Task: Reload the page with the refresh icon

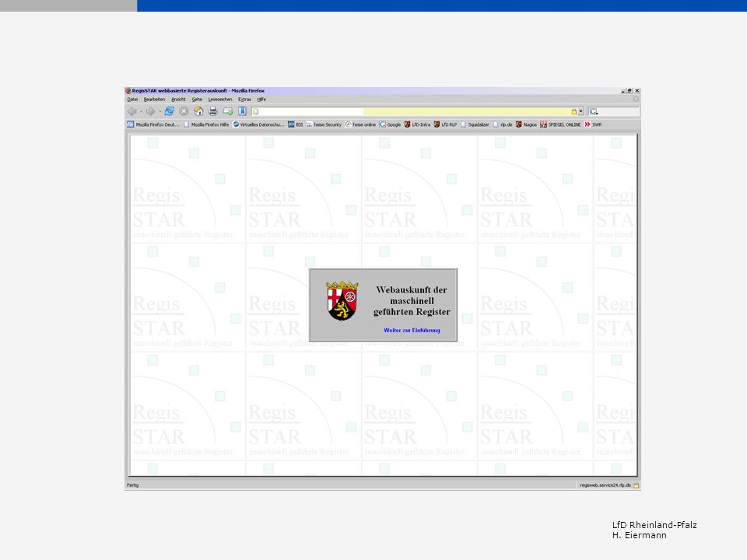Action: coord(169,111)
